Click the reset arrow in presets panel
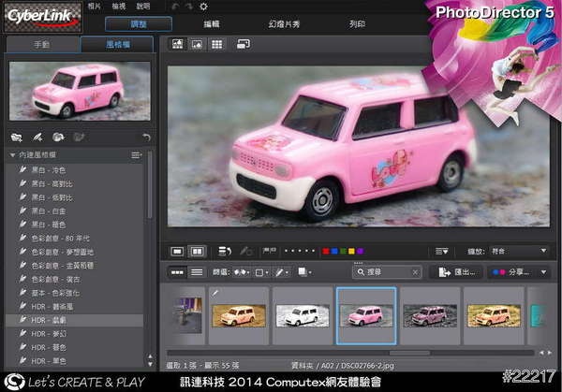 tap(144, 138)
